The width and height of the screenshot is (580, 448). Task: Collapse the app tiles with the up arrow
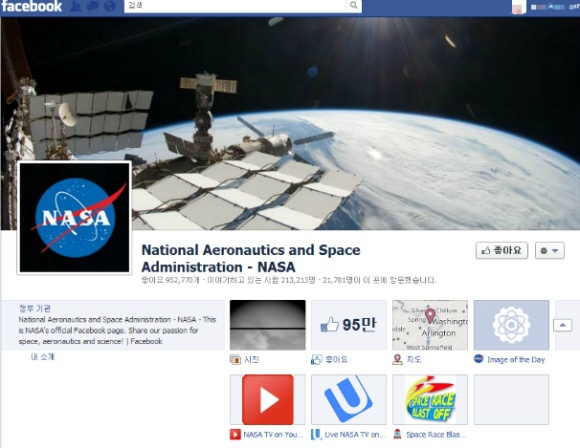click(x=562, y=325)
